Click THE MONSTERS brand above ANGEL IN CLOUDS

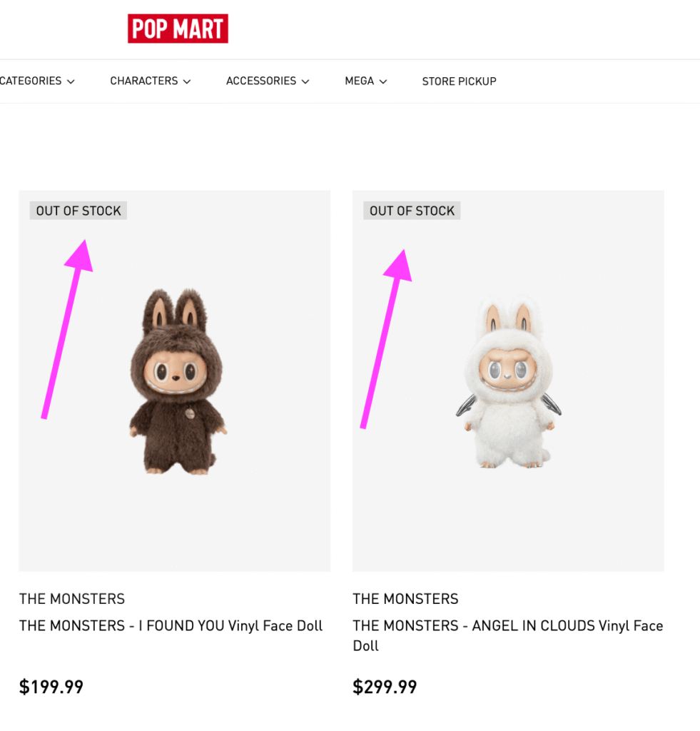pyautogui.click(x=405, y=599)
